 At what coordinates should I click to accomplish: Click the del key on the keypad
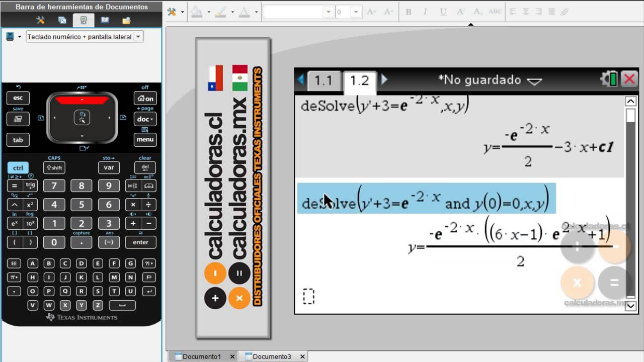click(145, 168)
